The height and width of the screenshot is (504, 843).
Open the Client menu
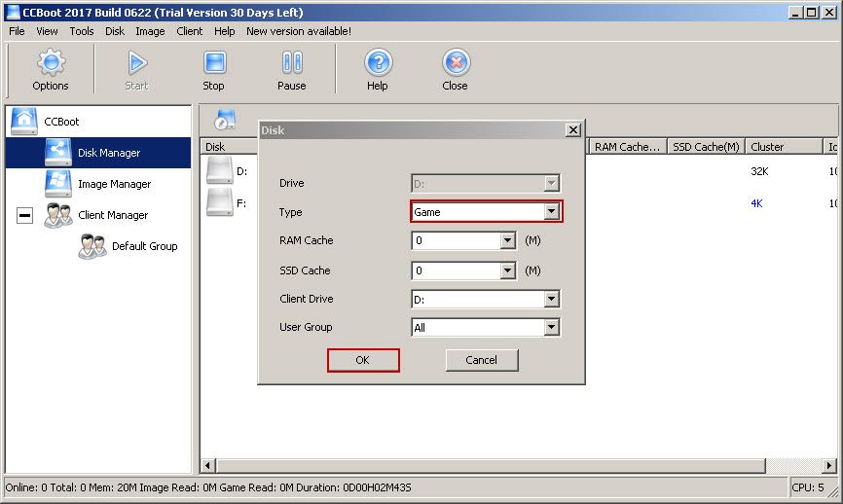click(190, 31)
